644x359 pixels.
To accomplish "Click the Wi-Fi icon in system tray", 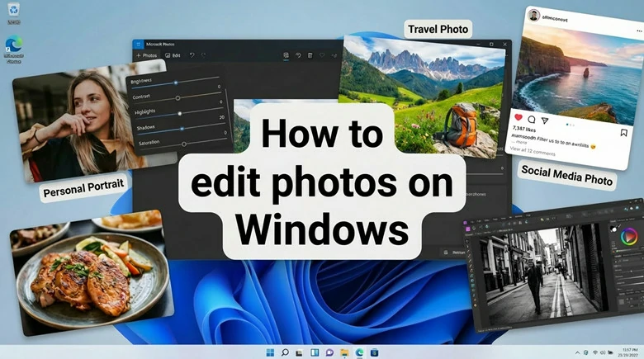I will (594, 352).
